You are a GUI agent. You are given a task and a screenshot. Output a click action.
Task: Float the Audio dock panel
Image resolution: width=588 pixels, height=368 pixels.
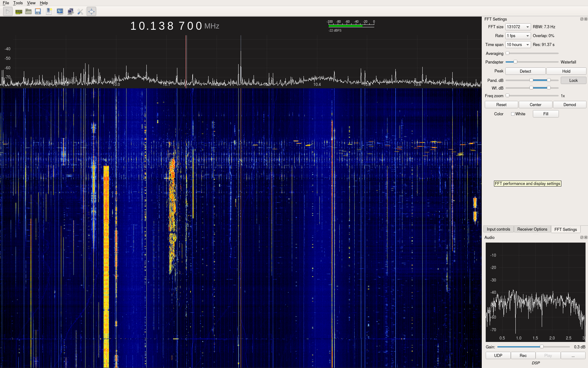pos(582,237)
